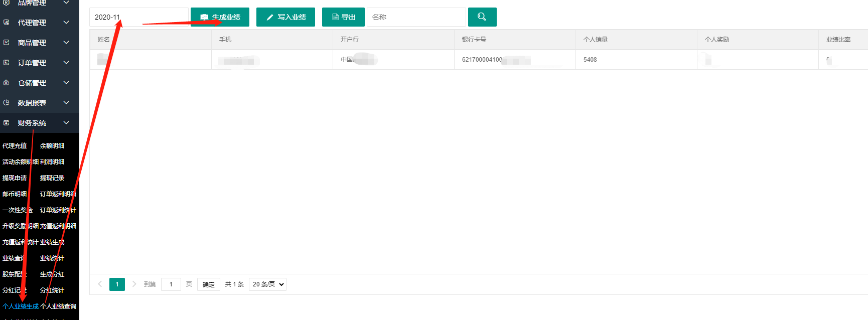Go to next page arrow
This screenshot has height=320, width=868.
134,284
